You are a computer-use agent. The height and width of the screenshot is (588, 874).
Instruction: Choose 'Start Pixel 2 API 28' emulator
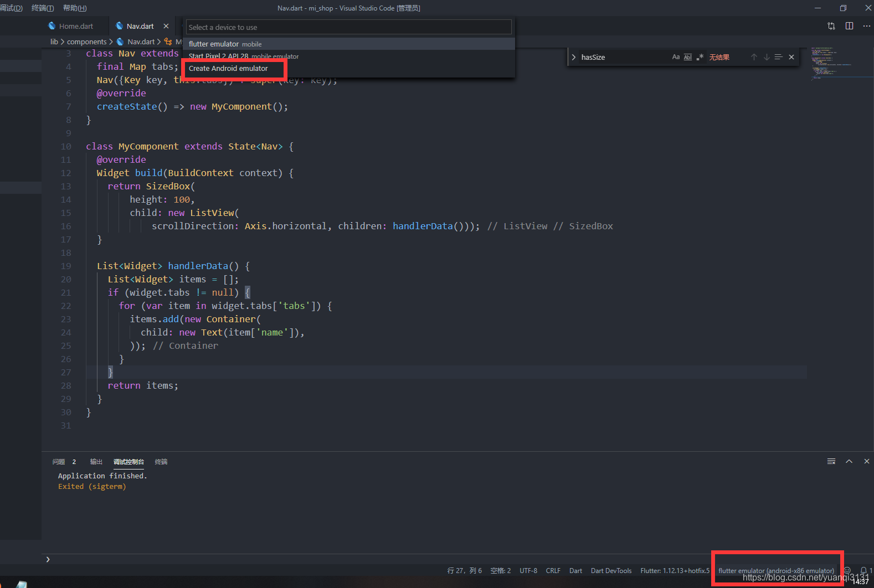pos(349,56)
